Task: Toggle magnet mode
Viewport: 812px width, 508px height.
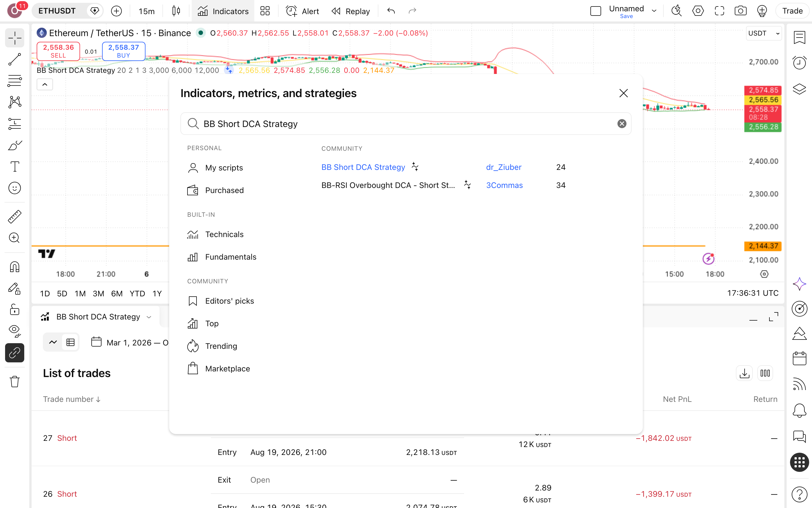Action: [x=14, y=267]
